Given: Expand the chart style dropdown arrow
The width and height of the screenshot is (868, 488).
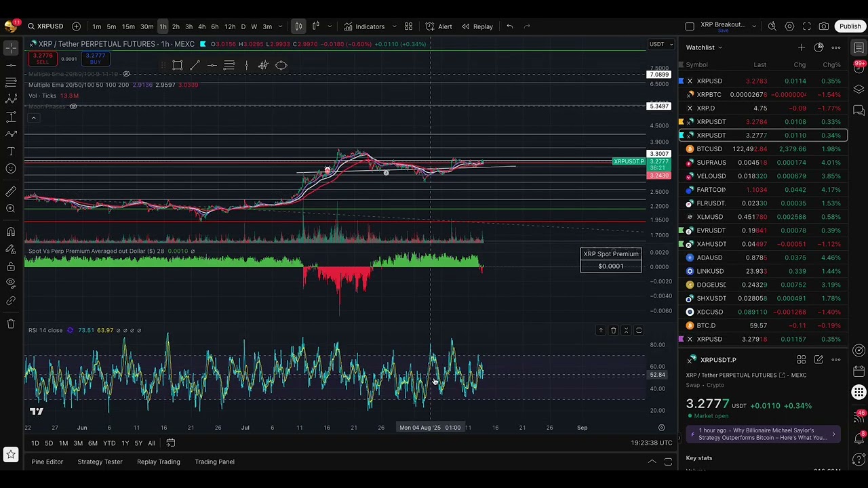Looking at the screenshot, I should tap(330, 26).
